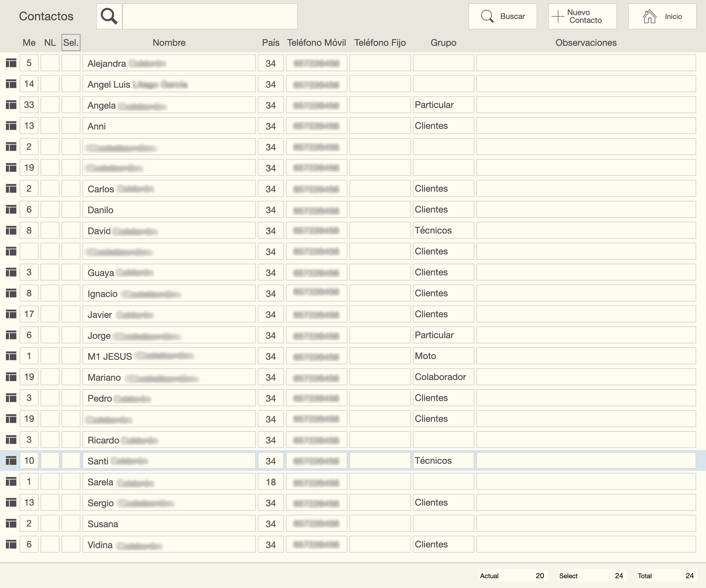The width and height of the screenshot is (706, 588).
Task: Open detail icon for Susana's row
Action: point(11,523)
